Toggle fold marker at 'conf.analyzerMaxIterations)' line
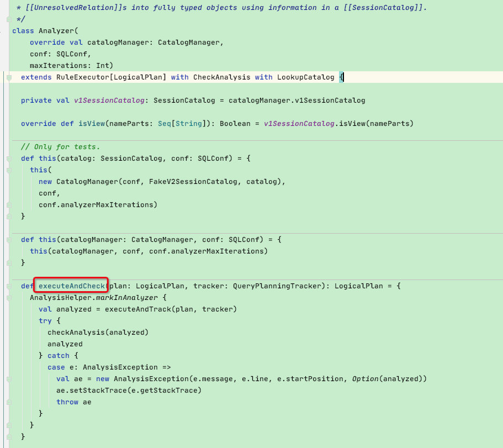 tap(9, 205)
